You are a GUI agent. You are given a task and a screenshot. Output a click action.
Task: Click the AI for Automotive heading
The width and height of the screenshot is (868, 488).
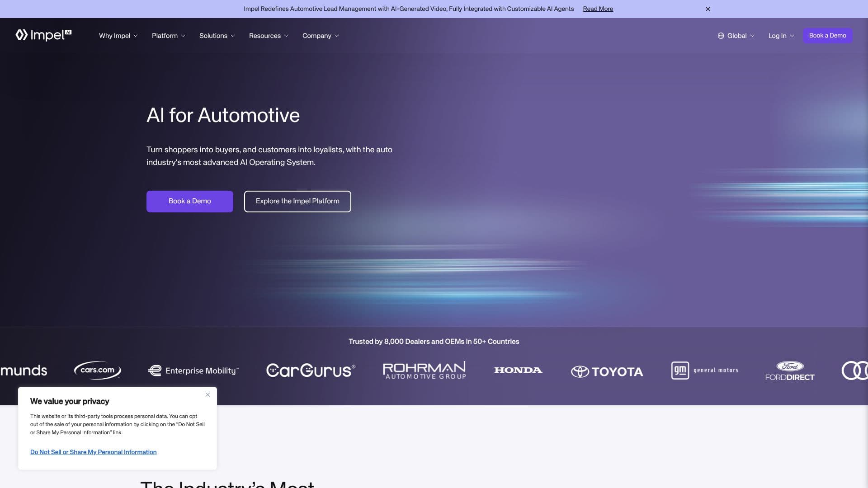[223, 115]
